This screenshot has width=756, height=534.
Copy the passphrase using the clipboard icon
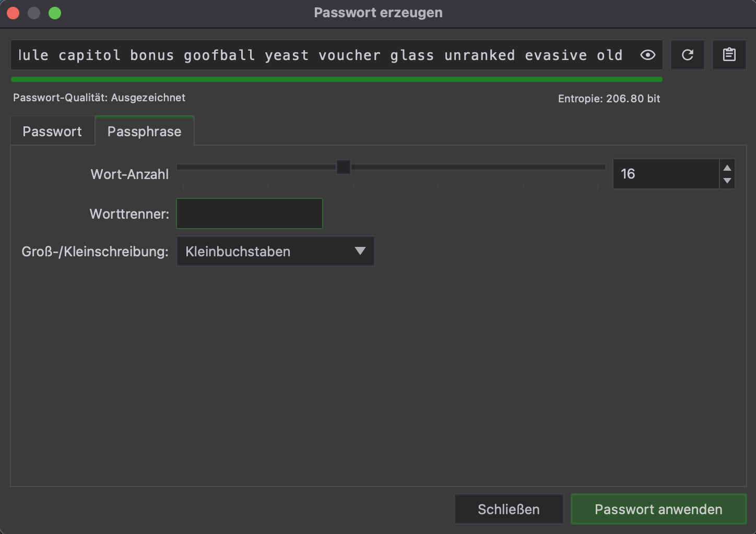[729, 55]
